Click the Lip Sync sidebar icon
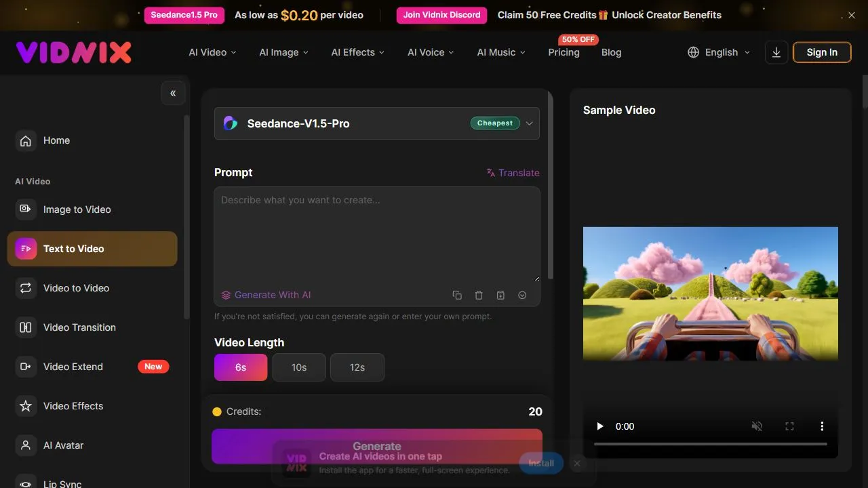The width and height of the screenshot is (868, 488). [x=26, y=483]
